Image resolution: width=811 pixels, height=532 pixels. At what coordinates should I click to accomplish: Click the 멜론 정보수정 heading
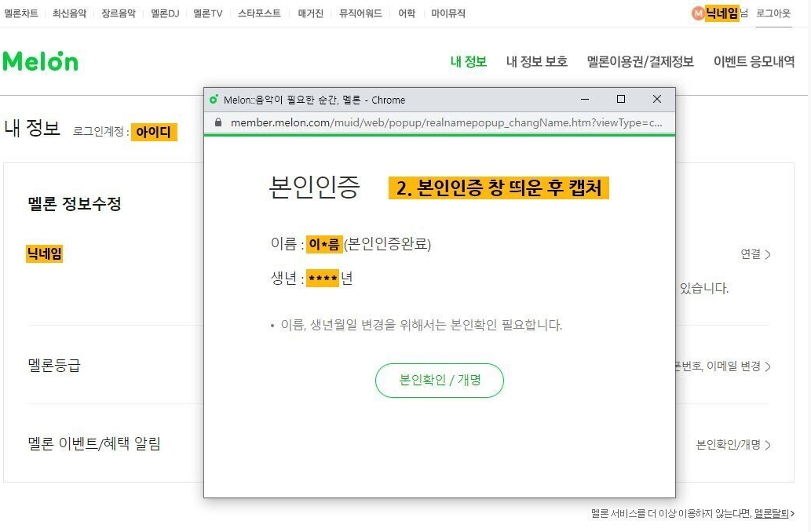pyautogui.click(x=75, y=203)
